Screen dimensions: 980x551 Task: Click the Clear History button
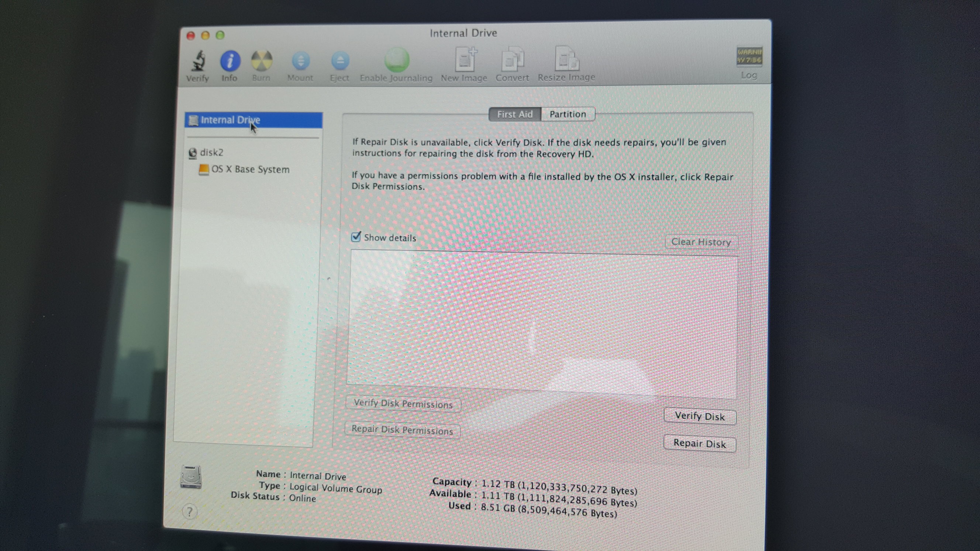pos(701,242)
